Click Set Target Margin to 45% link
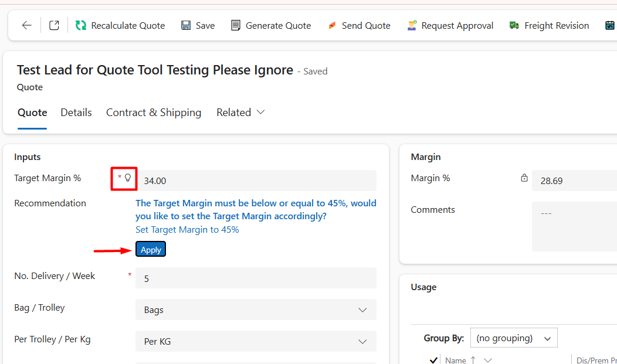The height and width of the screenshot is (364, 617). [187, 230]
